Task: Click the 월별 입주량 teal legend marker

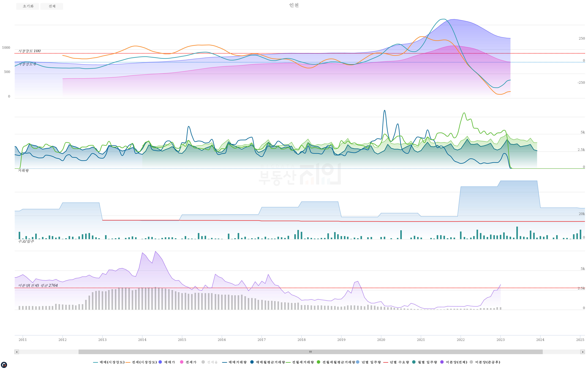Action: [414, 362]
